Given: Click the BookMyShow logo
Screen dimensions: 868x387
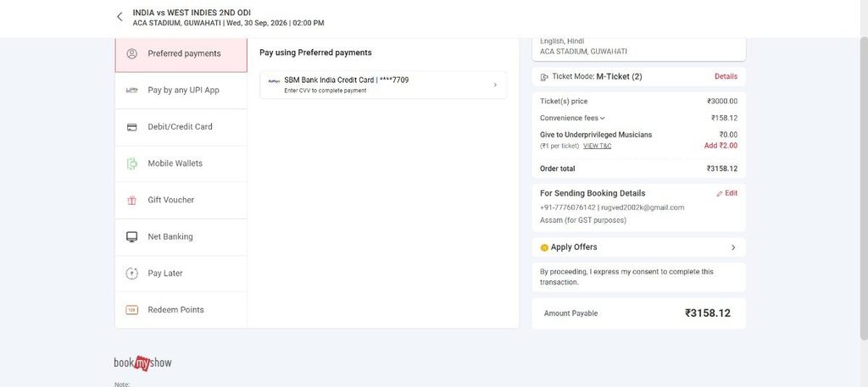Looking at the screenshot, I should [x=142, y=362].
